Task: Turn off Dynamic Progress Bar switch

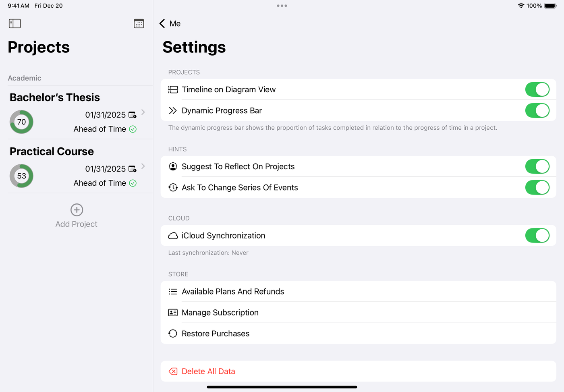Action: click(x=537, y=110)
